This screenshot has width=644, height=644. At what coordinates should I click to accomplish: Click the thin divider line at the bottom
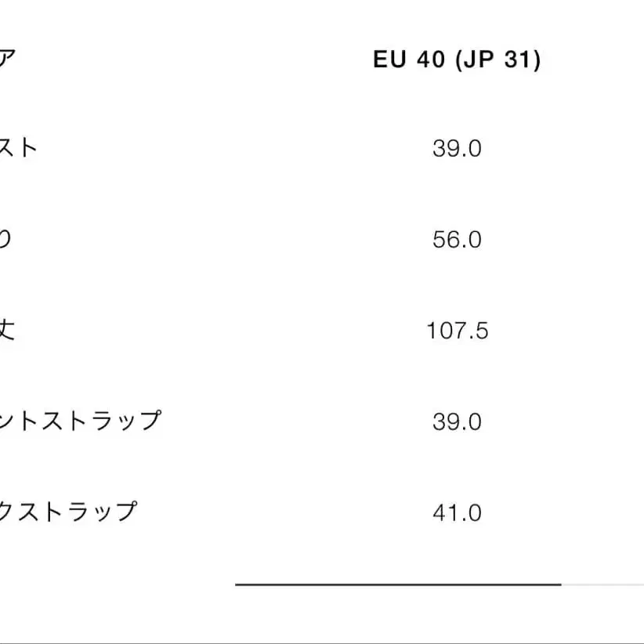322,642
